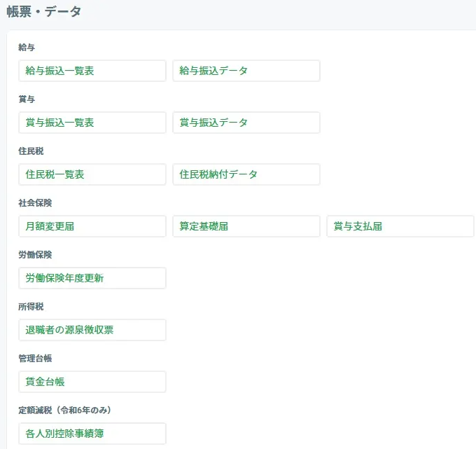Viewport: 476px width, 449px height.
Task: Open the 賃金台帳 ledger
Action: pyautogui.click(x=92, y=382)
